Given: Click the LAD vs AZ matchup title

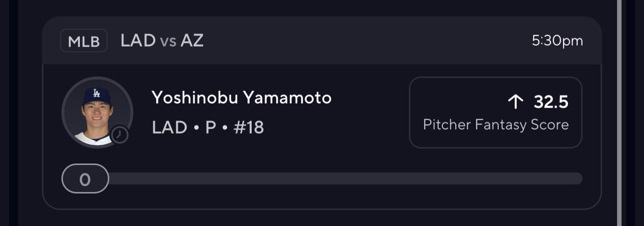Looking at the screenshot, I should pyautogui.click(x=162, y=41).
